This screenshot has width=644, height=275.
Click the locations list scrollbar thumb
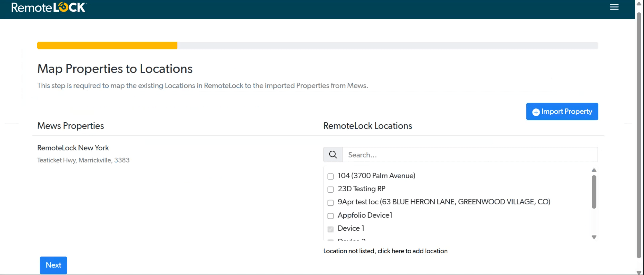click(594, 192)
